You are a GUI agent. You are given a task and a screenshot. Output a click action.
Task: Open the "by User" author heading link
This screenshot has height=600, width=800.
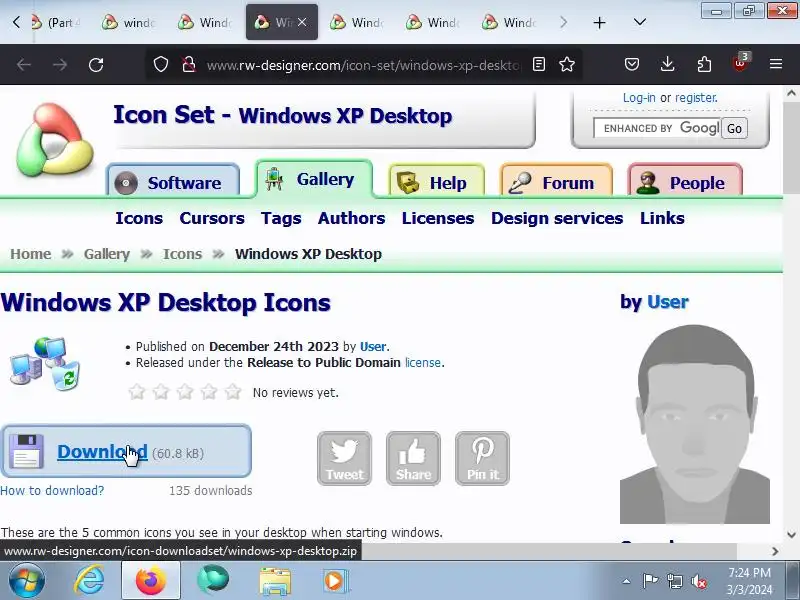pos(668,302)
